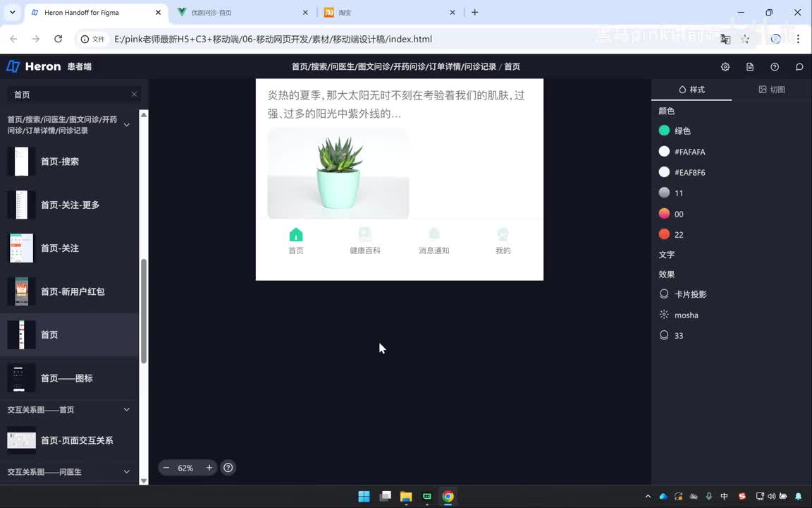812x508 pixels.
Task: Open Windows Start menu
Action: (x=364, y=496)
